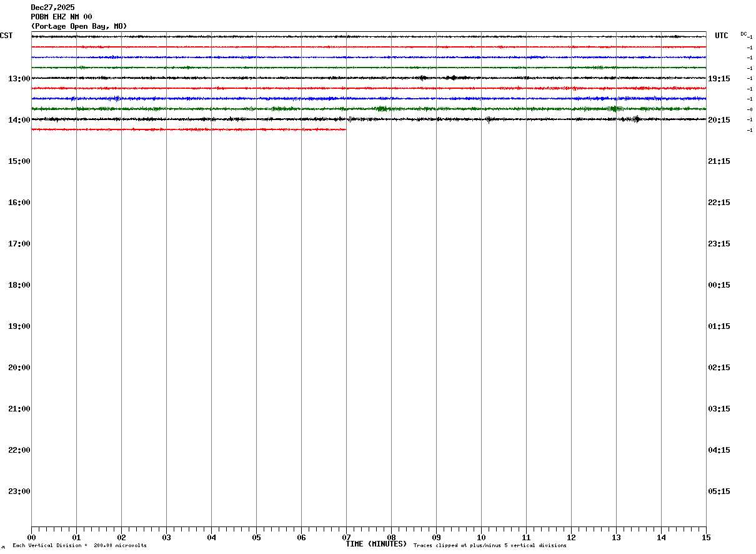
Task: Click the 01:15 UTC time label
Action: click(x=719, y=326)
